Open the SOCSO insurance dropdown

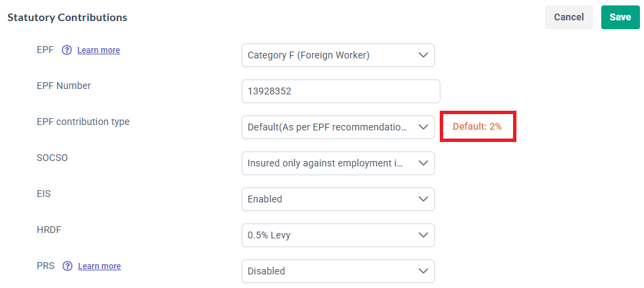click(x=338, y=163)
